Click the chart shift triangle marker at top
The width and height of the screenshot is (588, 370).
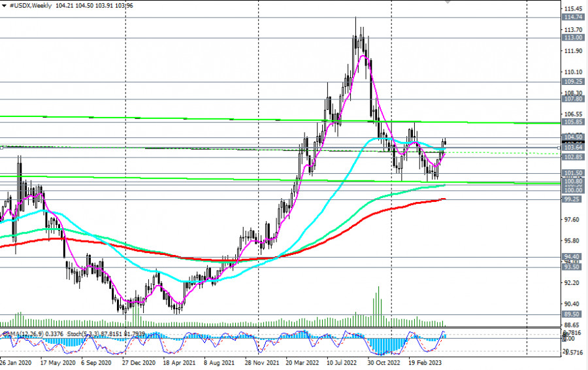pyautogui.click(x=448, y=2)
